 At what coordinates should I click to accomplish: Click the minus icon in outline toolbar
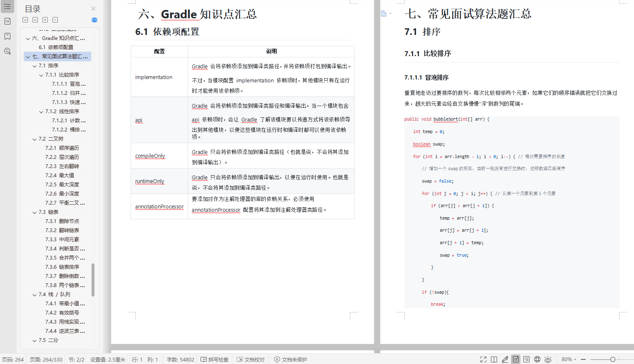(55, 20)
